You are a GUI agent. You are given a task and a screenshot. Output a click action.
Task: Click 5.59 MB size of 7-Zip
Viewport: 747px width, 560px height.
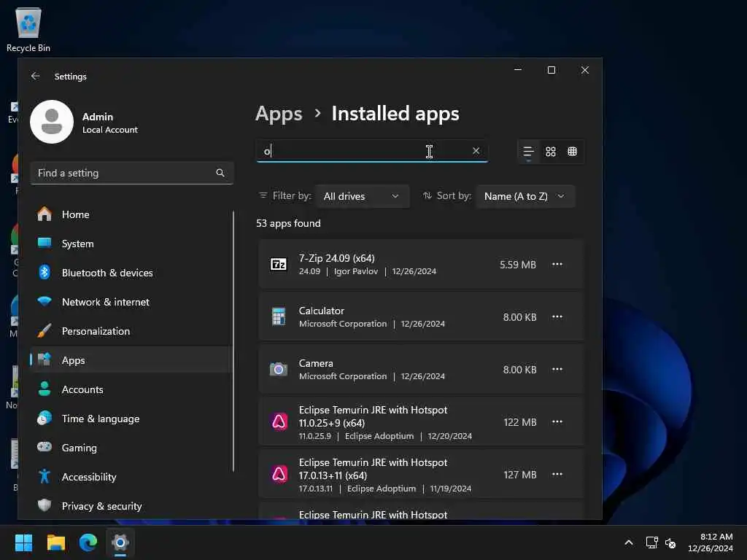point(518,265)
